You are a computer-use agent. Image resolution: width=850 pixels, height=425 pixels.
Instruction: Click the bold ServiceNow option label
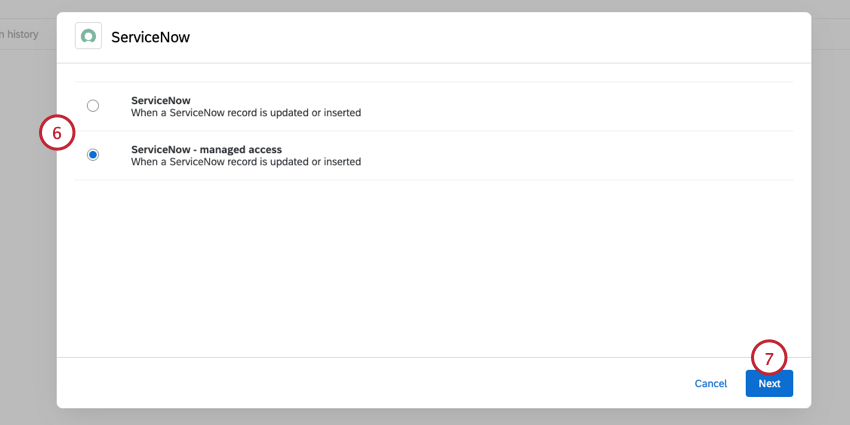click(x=160, y=100)
